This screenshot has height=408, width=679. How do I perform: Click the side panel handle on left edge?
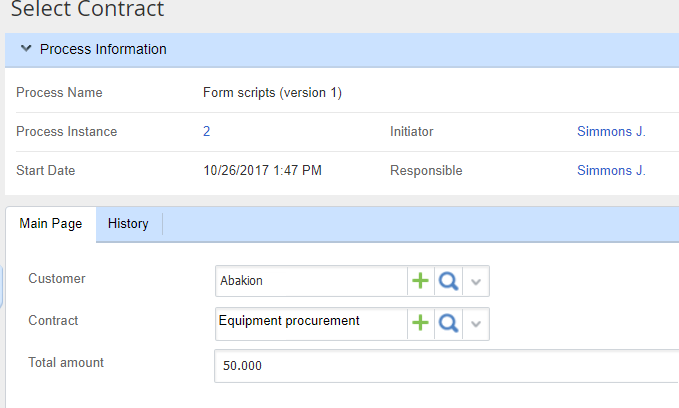click(x=2, y=287)
